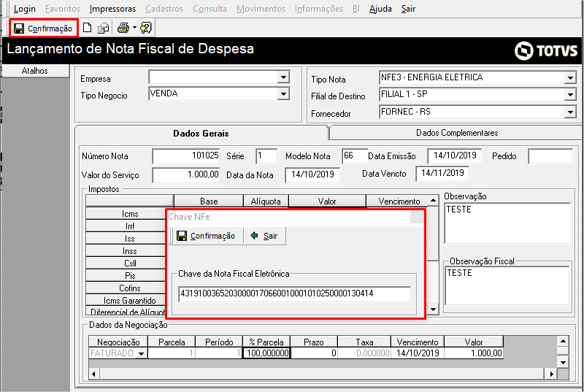584x392 pixels.
Task: Click the Série input field
Action: pos(266,156)
